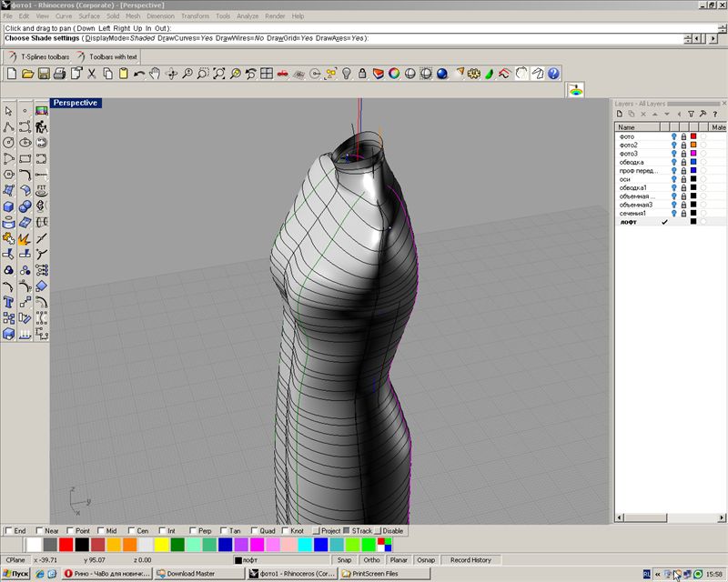Click the Undo arrow icon

139,73
